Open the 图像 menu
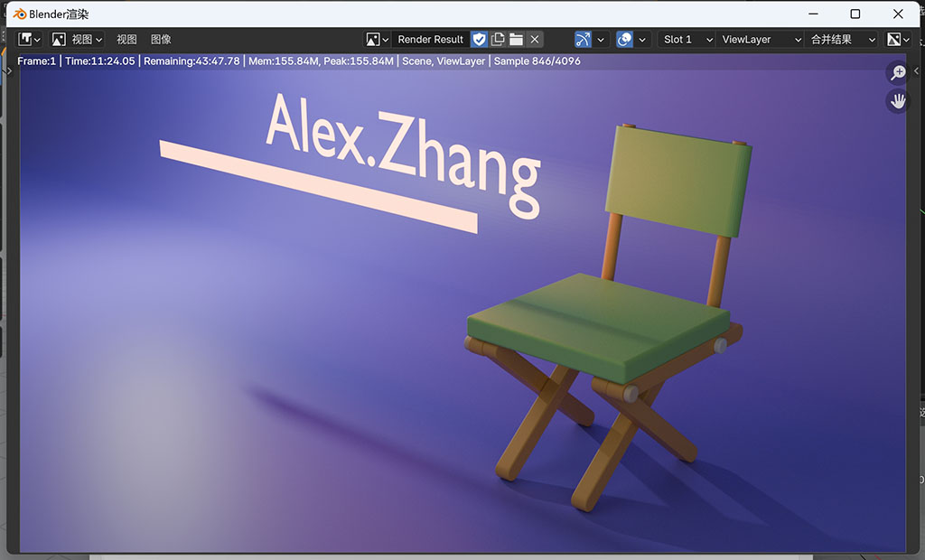 (x=161, y=40)
